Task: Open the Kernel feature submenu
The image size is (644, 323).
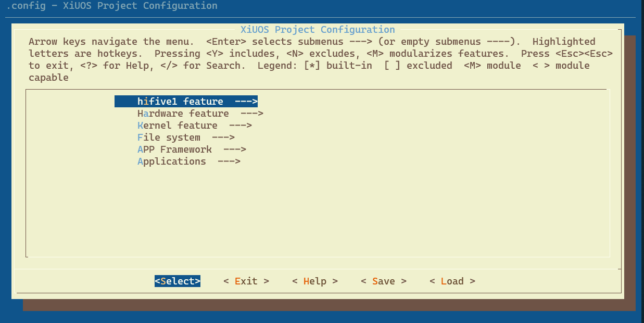Action: point(195,126)
